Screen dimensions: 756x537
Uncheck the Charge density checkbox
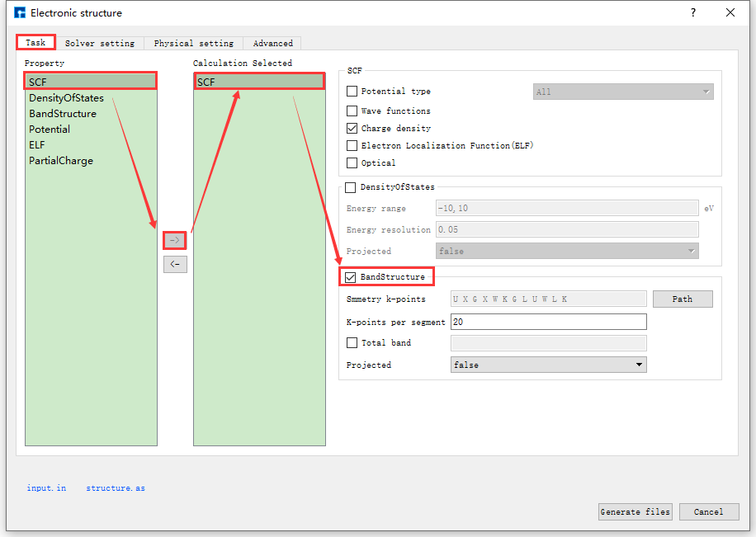tap(352, 129)
